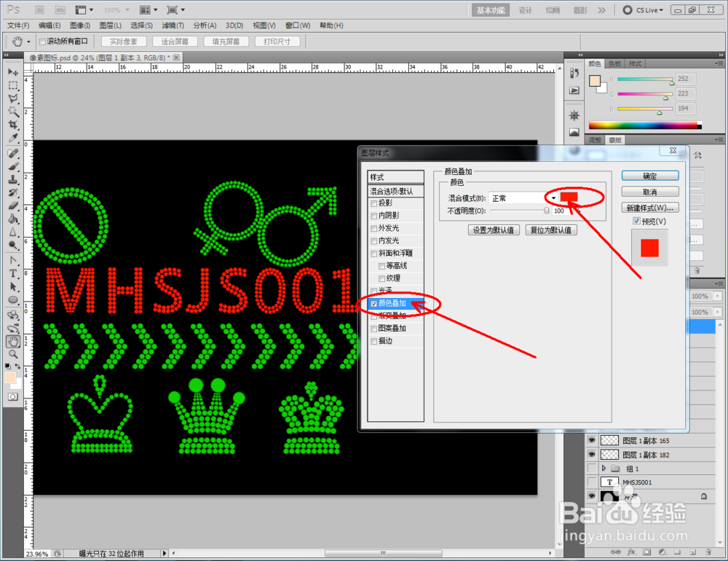728x561 pixels.
Task: Click 设置为默认值 button
Action: coord(493,230)
